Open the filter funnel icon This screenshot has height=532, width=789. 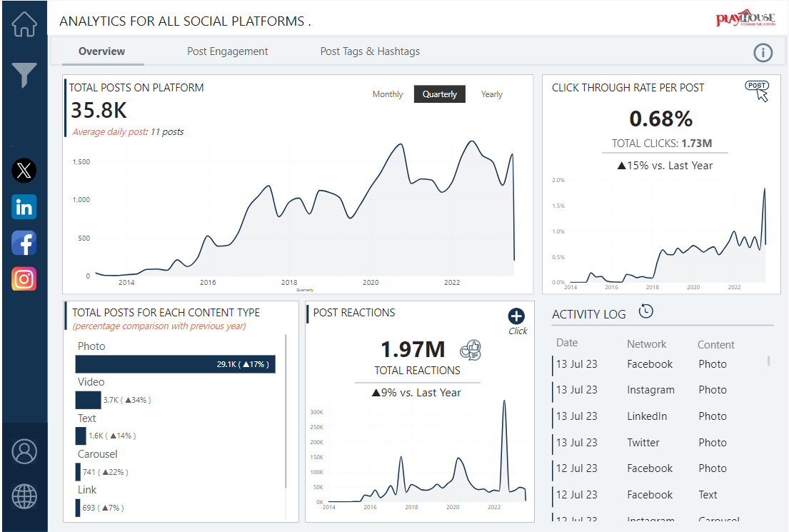click(24, 74)
